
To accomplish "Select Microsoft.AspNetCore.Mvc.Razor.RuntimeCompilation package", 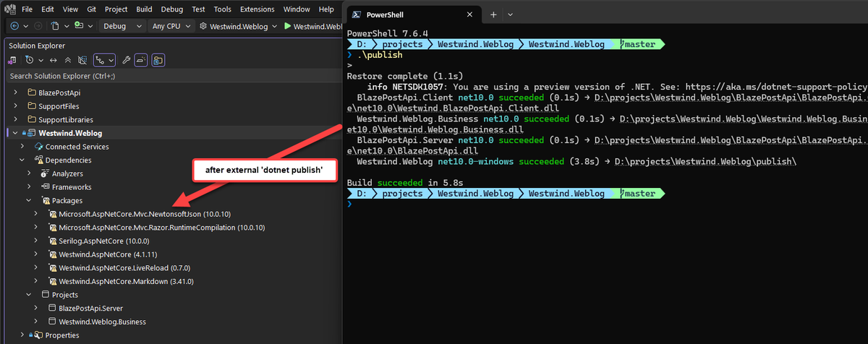I will [162, 228].
